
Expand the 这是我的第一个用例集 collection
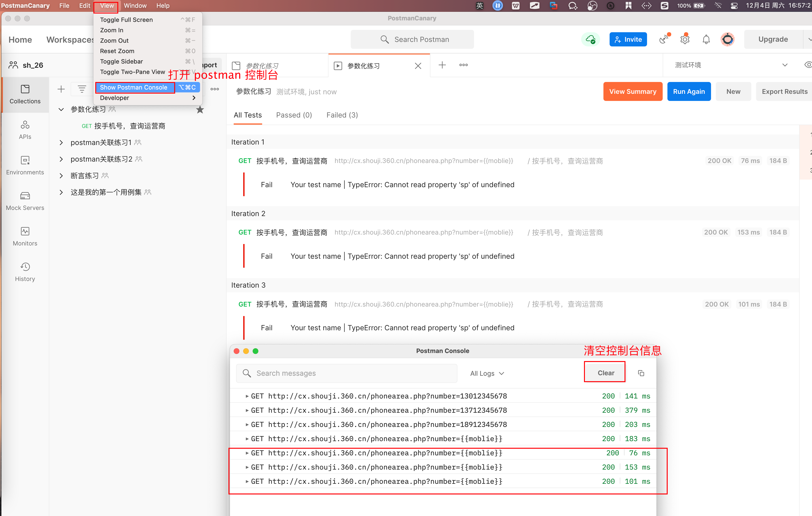61,192
